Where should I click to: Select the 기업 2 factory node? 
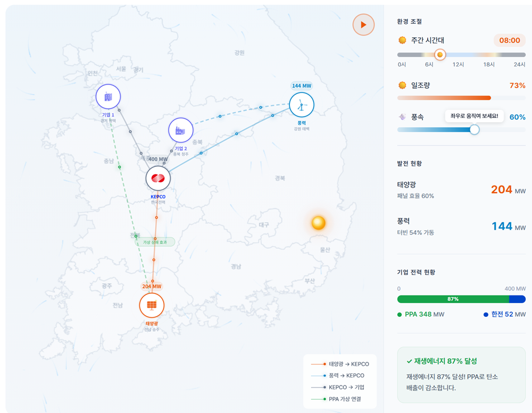181,130
